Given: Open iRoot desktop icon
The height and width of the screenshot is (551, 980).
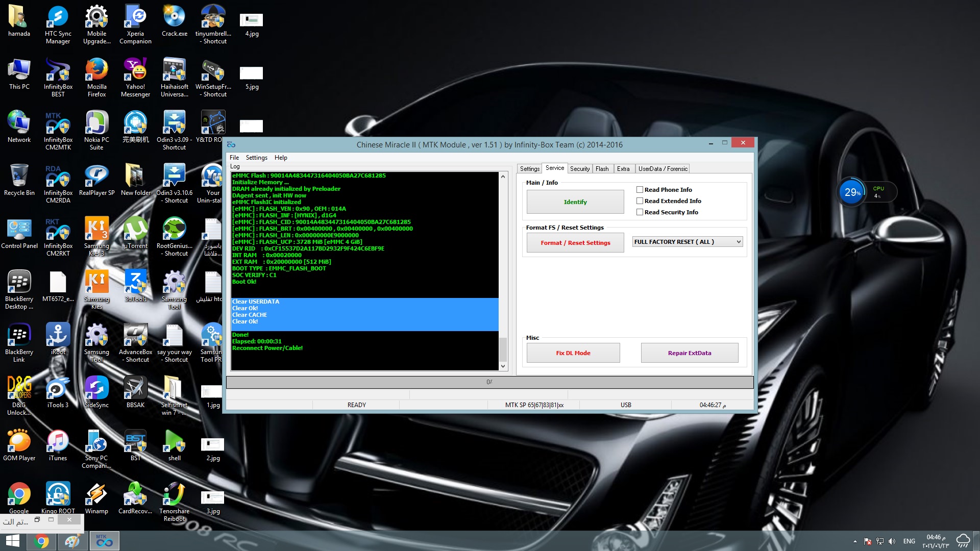Looking at the screenshot, I should (x=58, y=340).
